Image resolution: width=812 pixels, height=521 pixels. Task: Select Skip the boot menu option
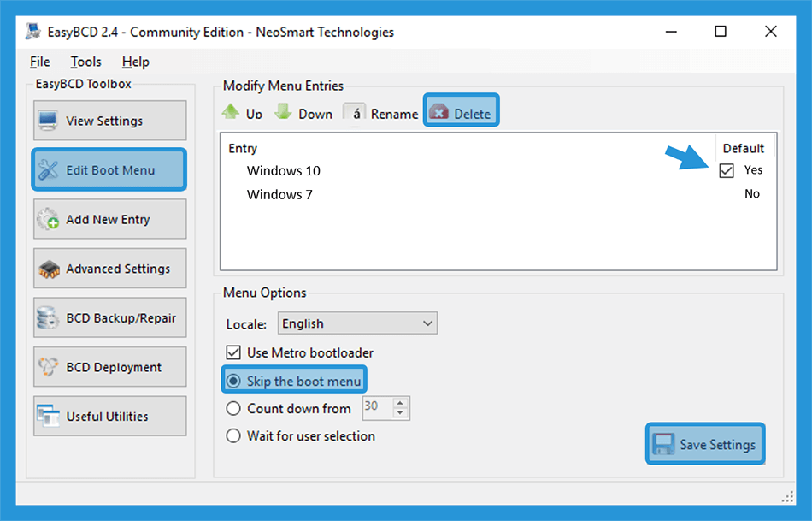pos(294,380)
